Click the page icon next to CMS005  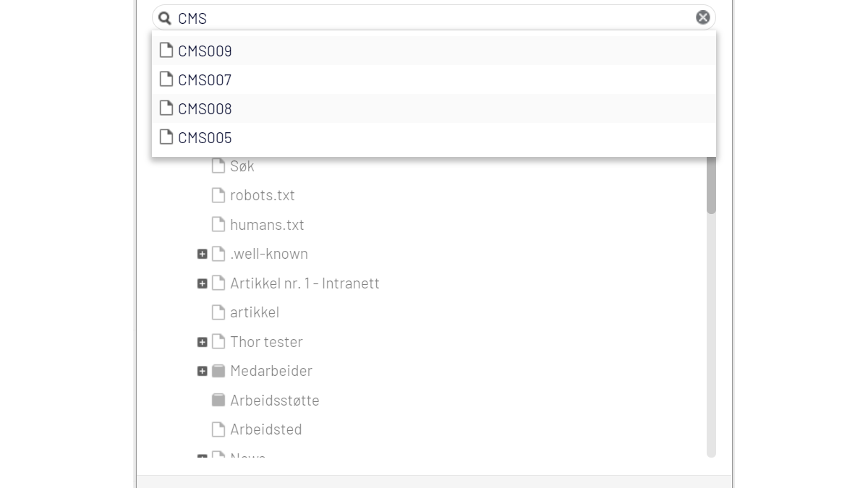(x=166, y=137)
